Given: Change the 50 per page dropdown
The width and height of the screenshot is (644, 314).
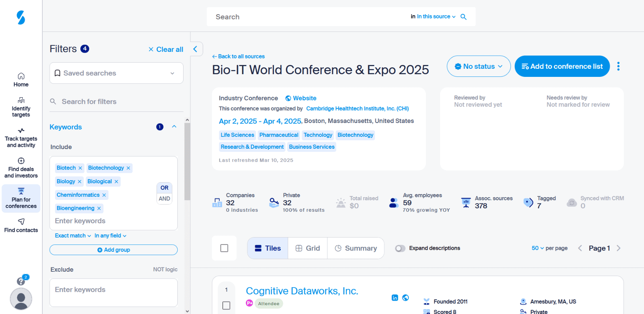Looking at the screenshot, I should click(538, 248).
